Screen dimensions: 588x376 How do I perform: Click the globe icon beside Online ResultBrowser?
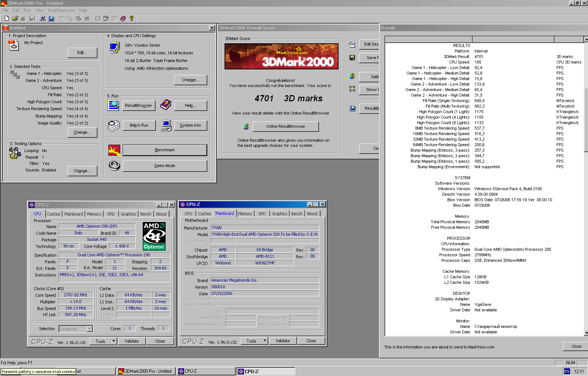(246, 127)
